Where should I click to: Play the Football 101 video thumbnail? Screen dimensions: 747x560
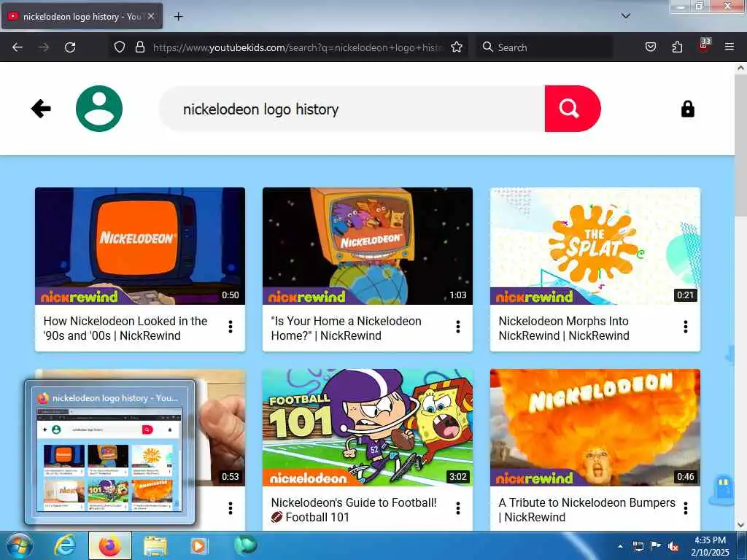368,427
